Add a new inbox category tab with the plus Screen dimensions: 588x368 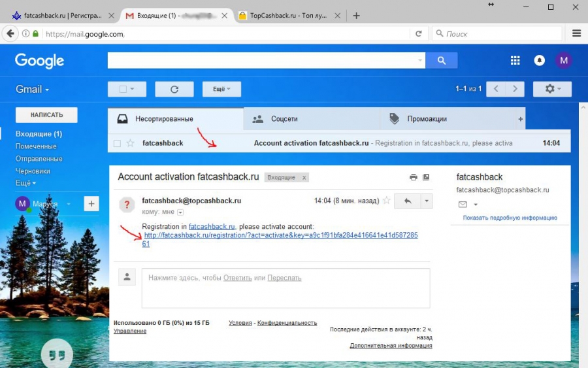[521, 119]
